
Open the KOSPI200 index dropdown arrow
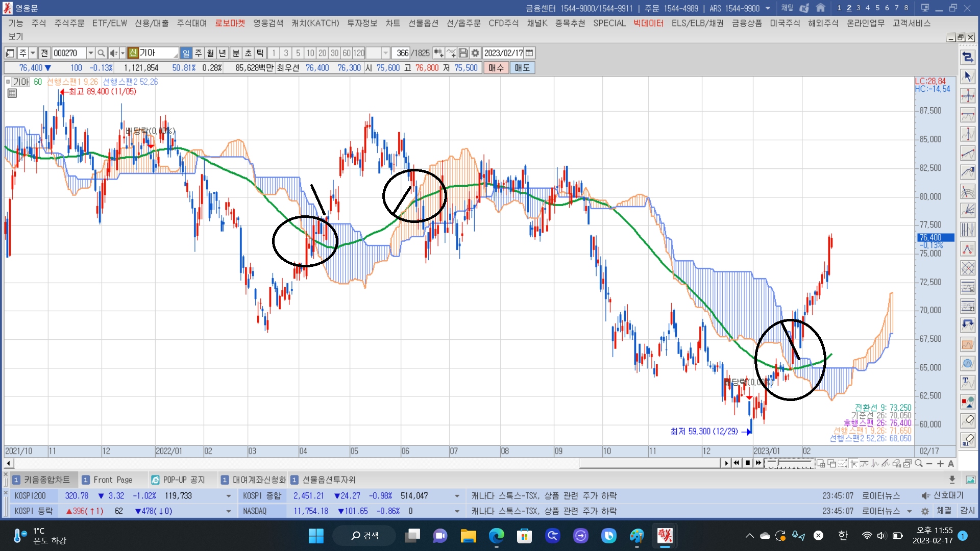tap(228, 496)
